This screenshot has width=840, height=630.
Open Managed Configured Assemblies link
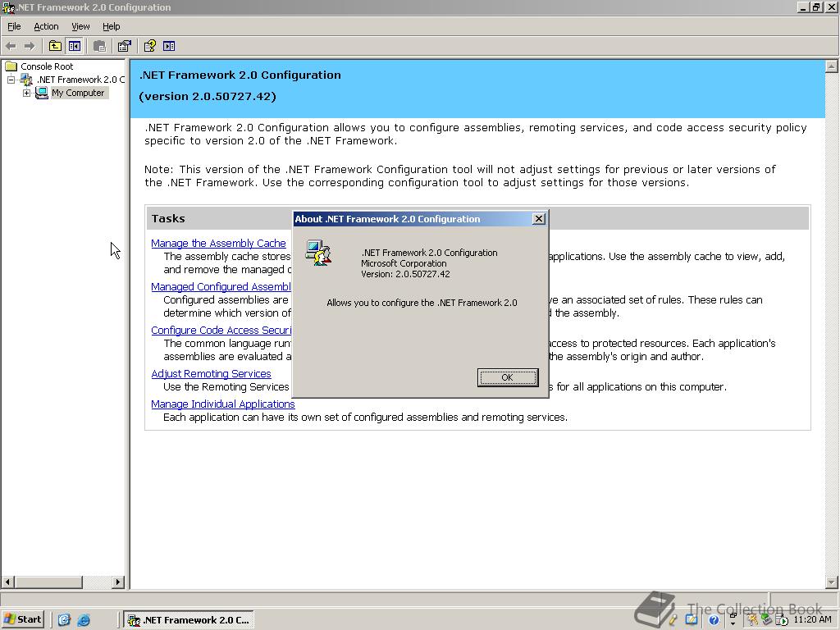pyautogui.click(x=221, y=286)
